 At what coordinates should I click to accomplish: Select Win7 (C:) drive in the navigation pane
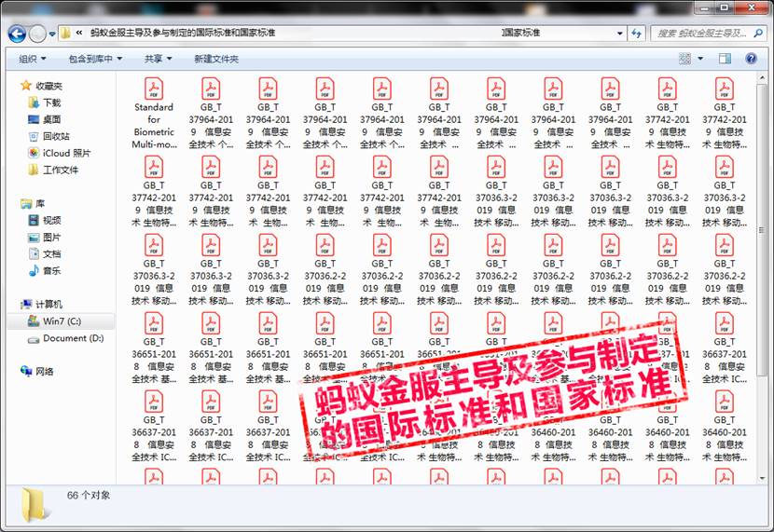(62, 321)
